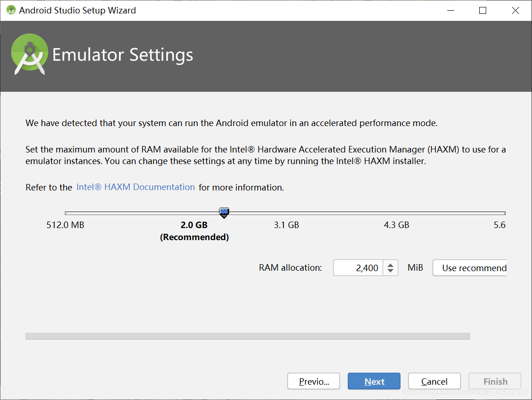Cancel the setup wizard
The image size is (532, 400).
434,381
